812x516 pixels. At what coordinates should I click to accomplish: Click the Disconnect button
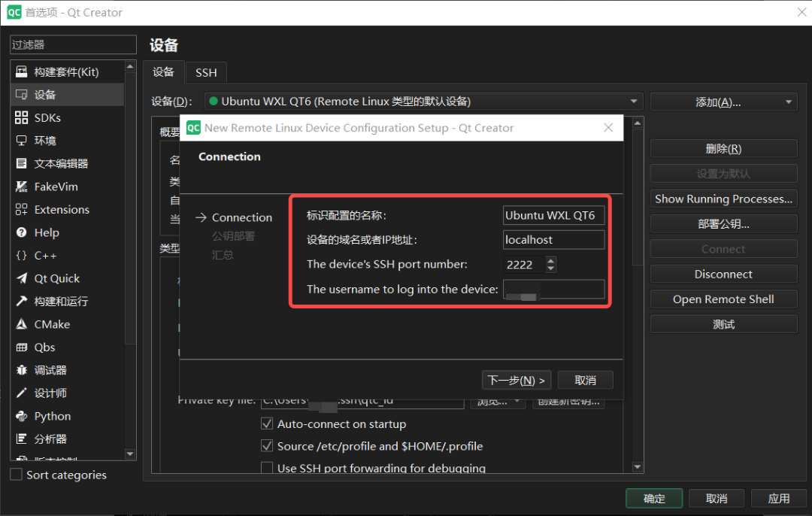723,274
